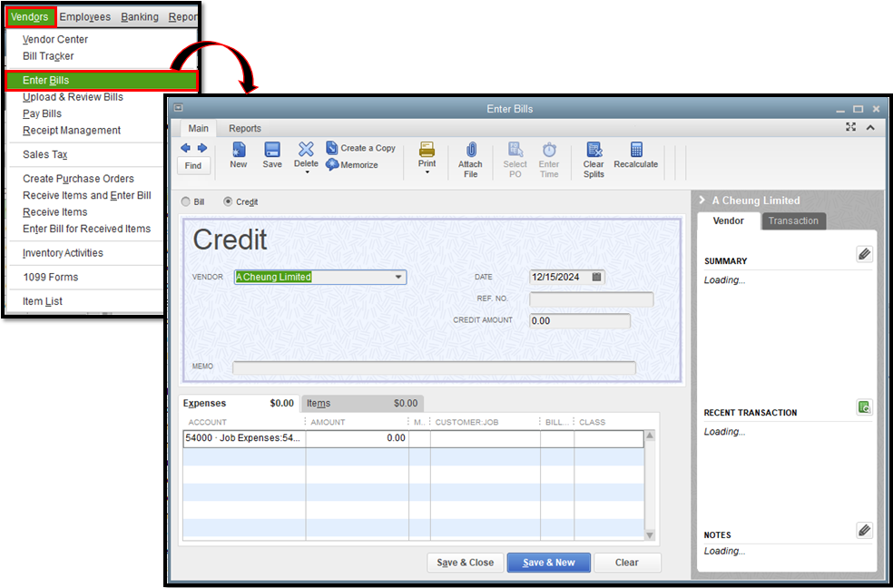This screenshot has height=588, width=893.
Task: Open the Print dropdown arrow
Action: click(x=427, y=171)
